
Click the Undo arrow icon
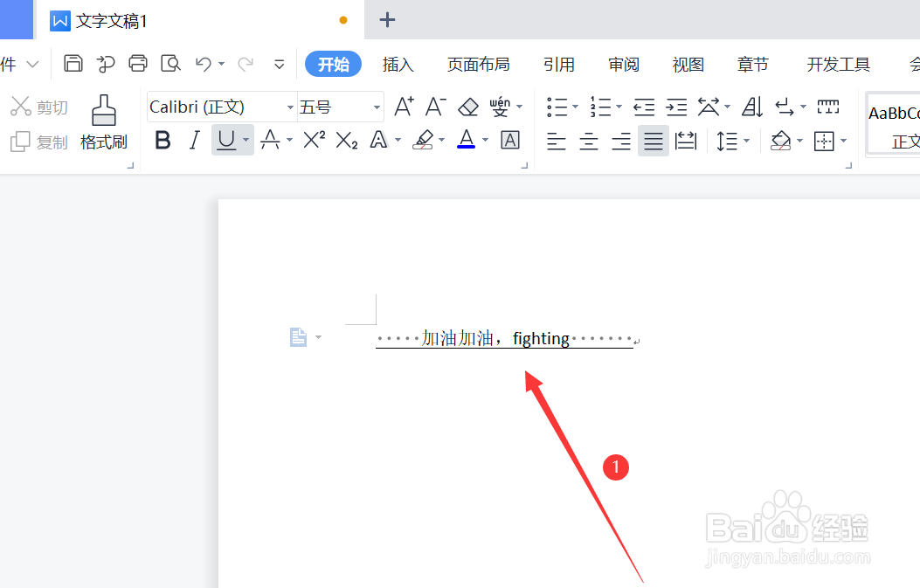click(203, 64)
